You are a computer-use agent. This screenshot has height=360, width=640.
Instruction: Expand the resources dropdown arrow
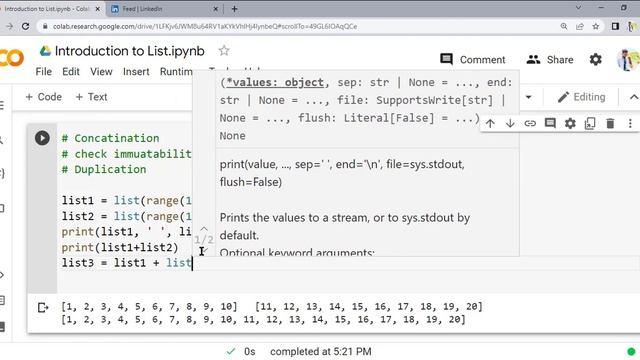coord(529,97)
